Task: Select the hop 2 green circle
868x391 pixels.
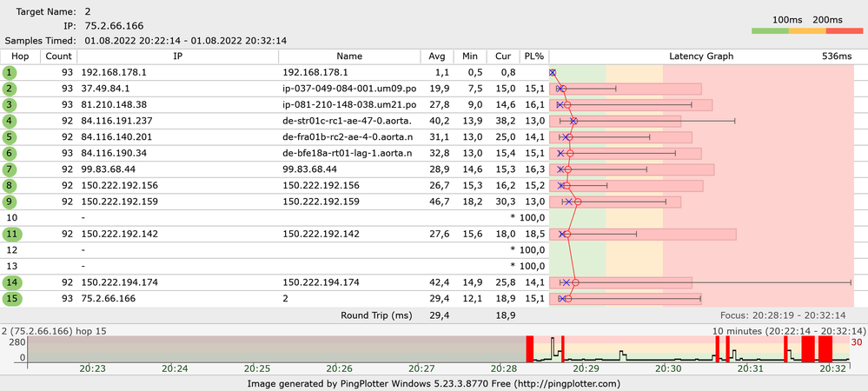Action: 10,89
